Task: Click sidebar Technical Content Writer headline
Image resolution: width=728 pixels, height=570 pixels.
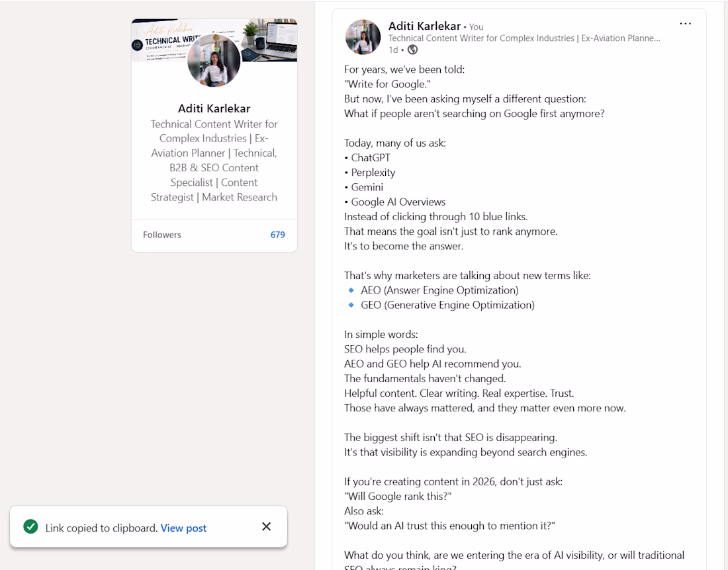Action: tap(214, 161)
